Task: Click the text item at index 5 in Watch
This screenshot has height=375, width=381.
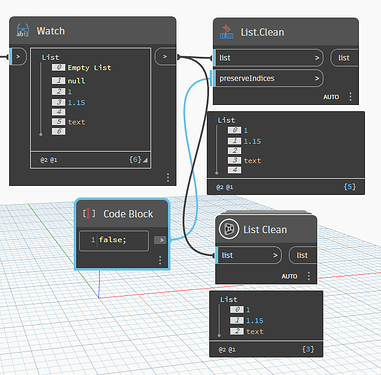Action: coord(76,122)
